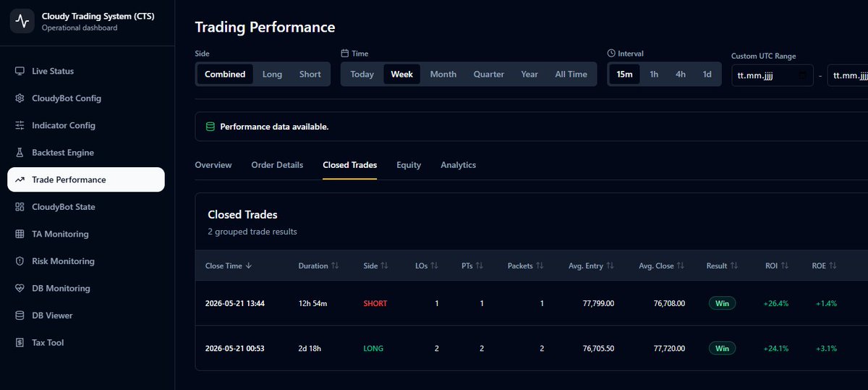Viewport: 868px width, 390px height.
Task: Click the SHORT side cell
Action: (x=375, y=303)
